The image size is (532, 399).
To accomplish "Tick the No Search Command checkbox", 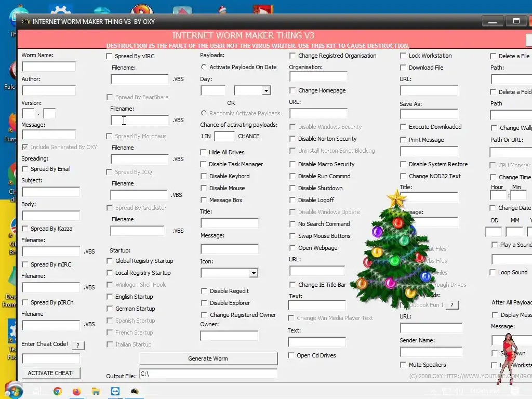I will click(x=292, y=224).
